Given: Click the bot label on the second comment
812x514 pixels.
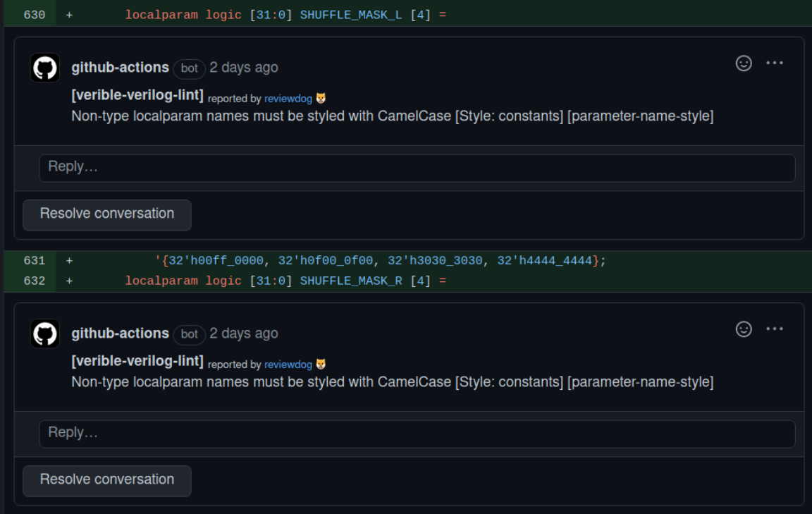Looking at the screenshot, I should pyautogui.click(x=189, y=334).
